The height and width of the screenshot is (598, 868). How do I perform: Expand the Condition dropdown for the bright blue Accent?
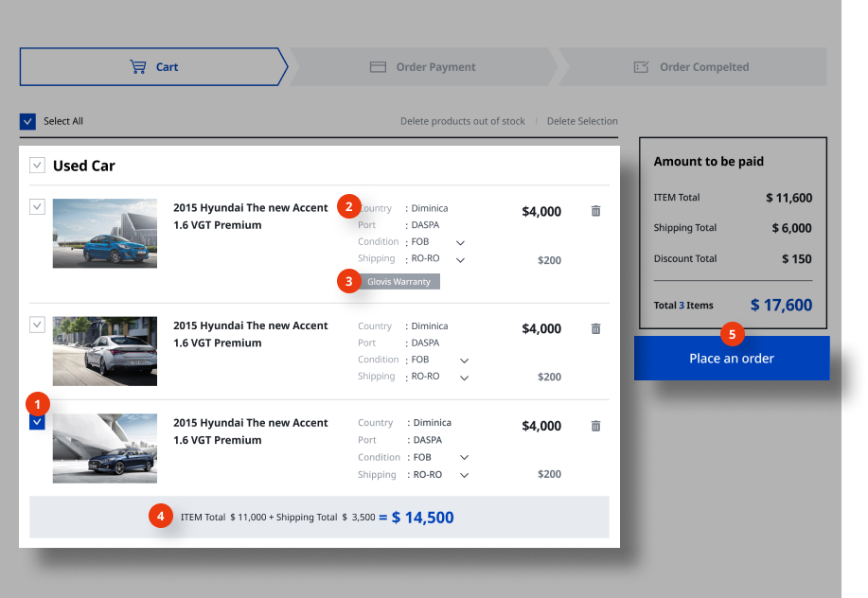tap(460, 243)
